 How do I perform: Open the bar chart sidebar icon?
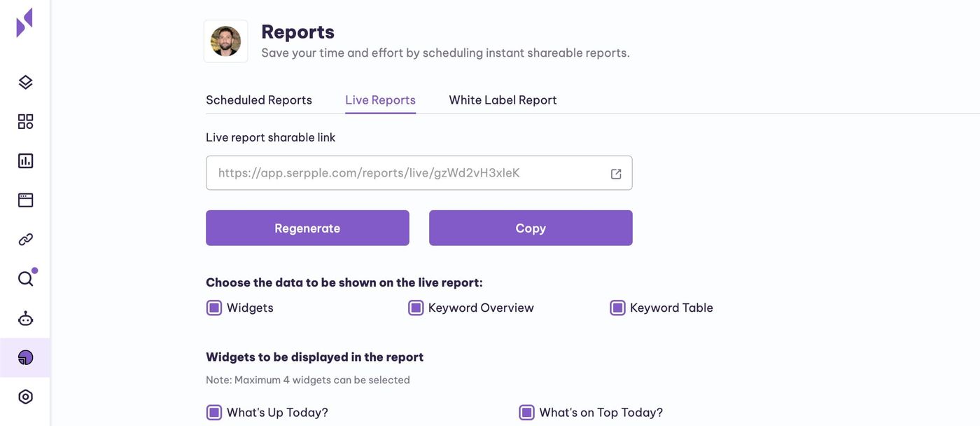25,161
